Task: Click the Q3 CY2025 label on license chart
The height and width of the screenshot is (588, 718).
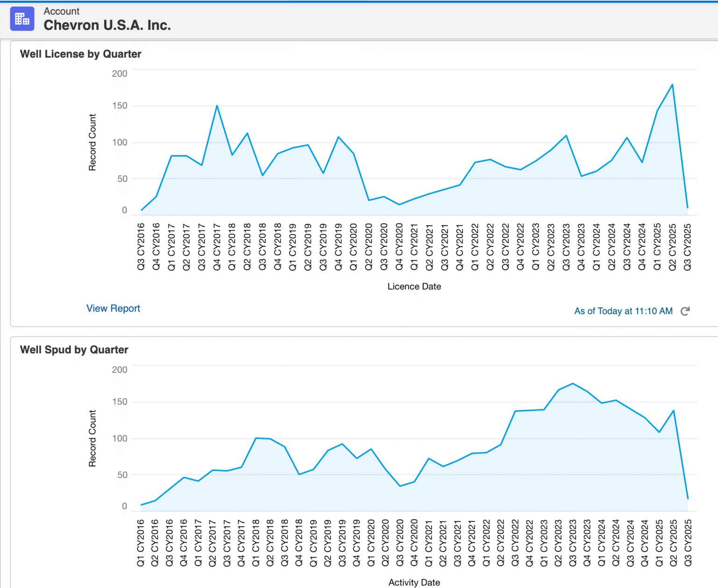Action: (x=687, y=247)
